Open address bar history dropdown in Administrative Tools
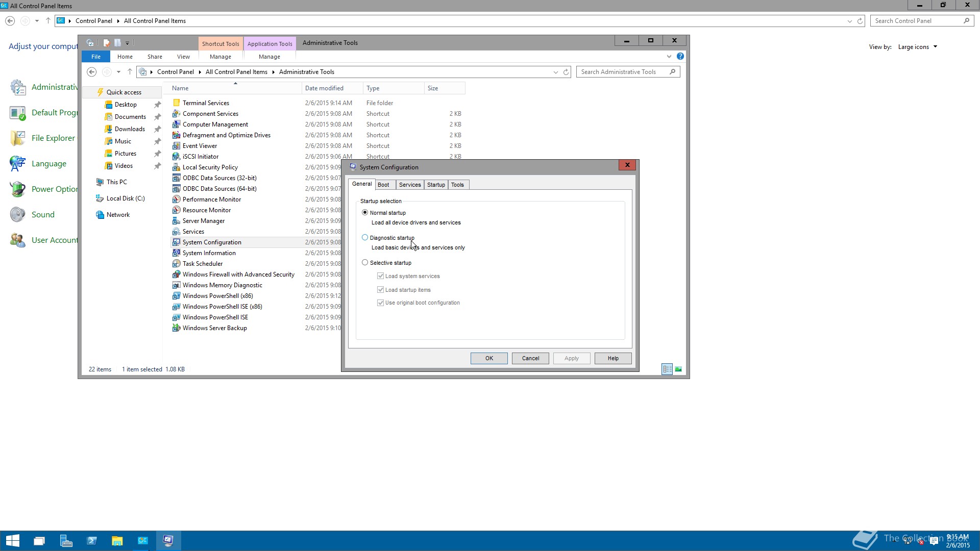 pos(555,72)
